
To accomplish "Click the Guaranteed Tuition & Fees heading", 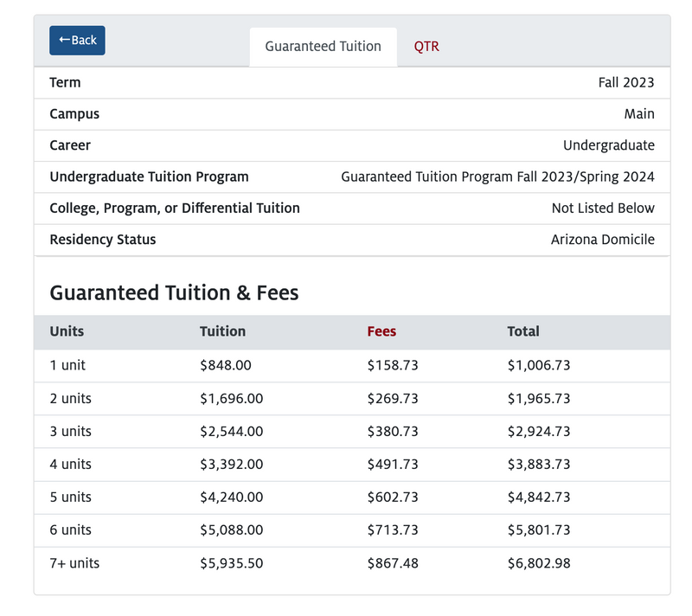I will click(174, 293).
